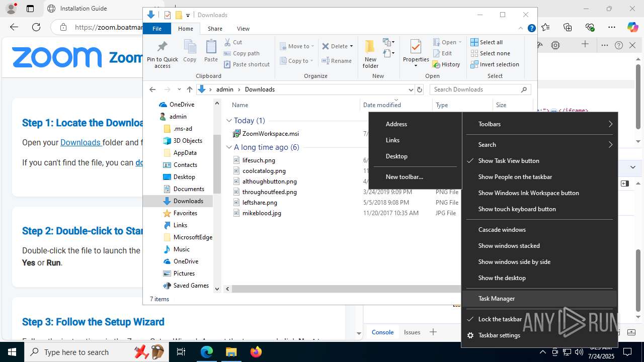Open the recent locations dropdown arrow
The height and width of the screenshot is (362, 644).
click(x=179, y=89)
